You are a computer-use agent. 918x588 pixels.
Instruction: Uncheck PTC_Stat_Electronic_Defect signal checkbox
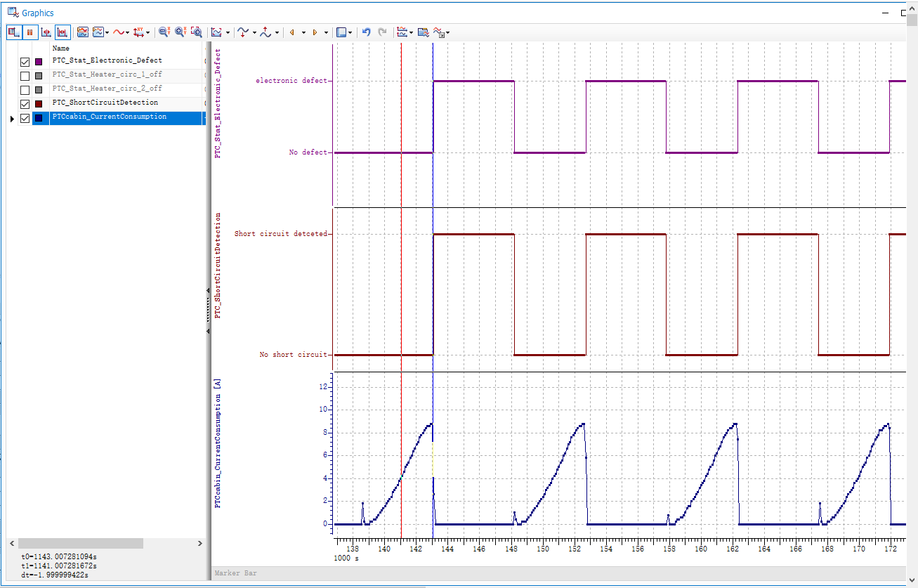(25, 62)
